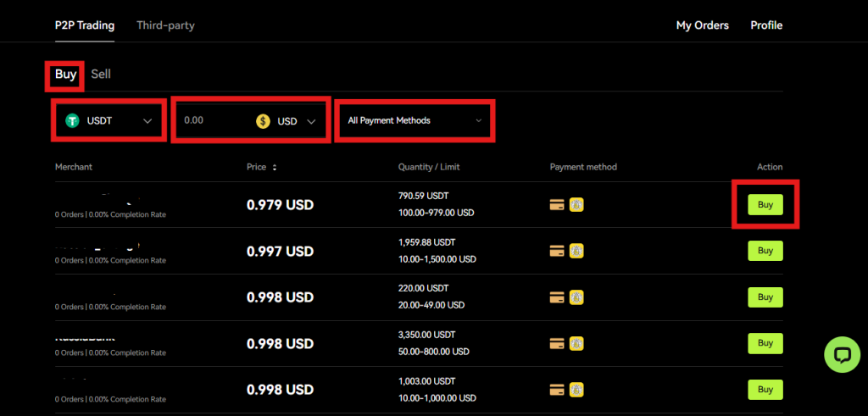Click the 0.997 USD price
The height and width of the screenshot is (416, 868).
tap(280, 252)
